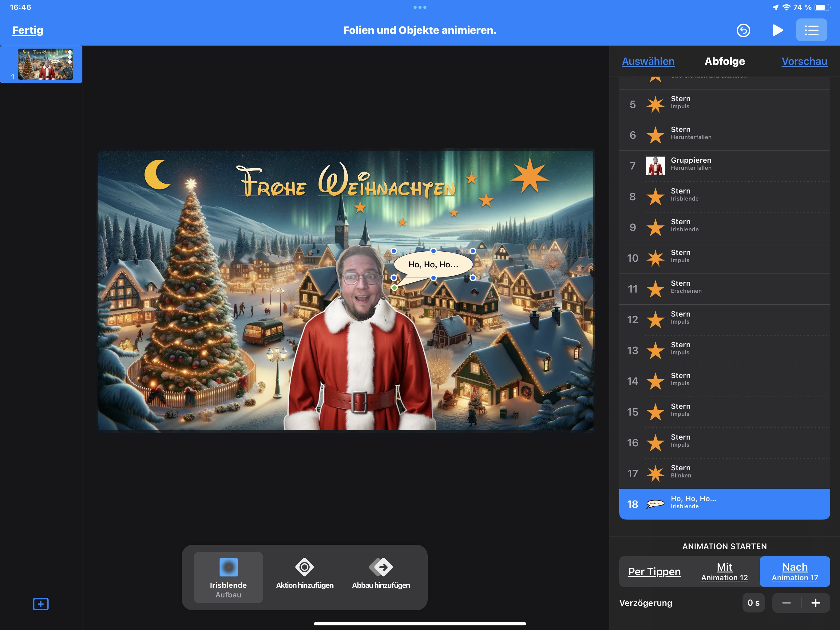Open the Vorschau tab
The width and height of the screenshot is (840, 630).
coord(804,61)
